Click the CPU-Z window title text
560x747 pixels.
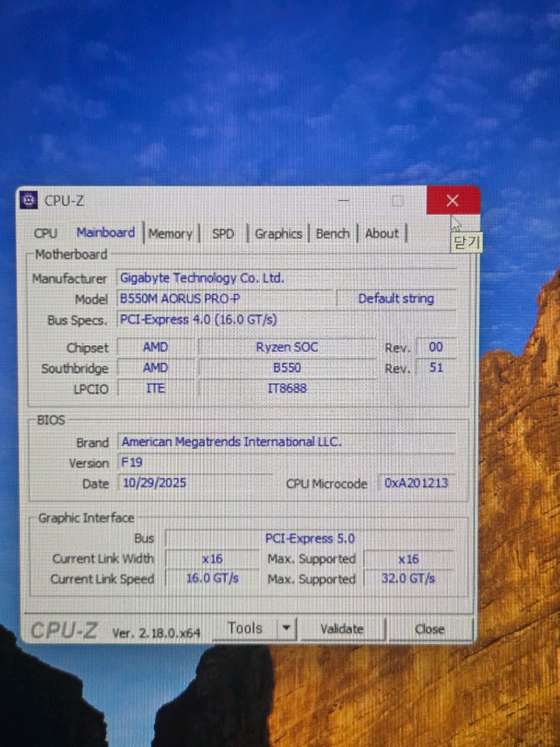point(64,201)
